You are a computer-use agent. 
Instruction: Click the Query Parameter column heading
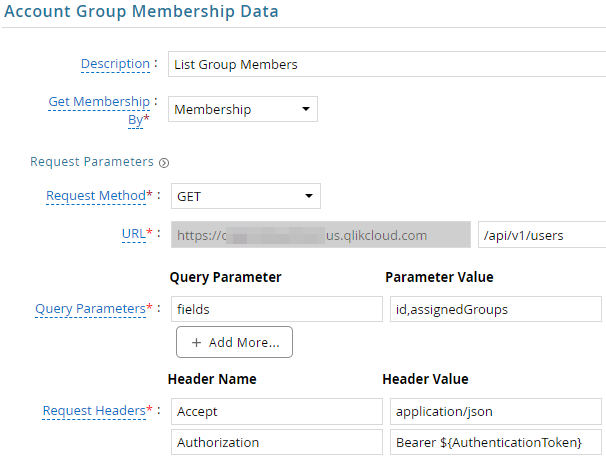(225, 277)
